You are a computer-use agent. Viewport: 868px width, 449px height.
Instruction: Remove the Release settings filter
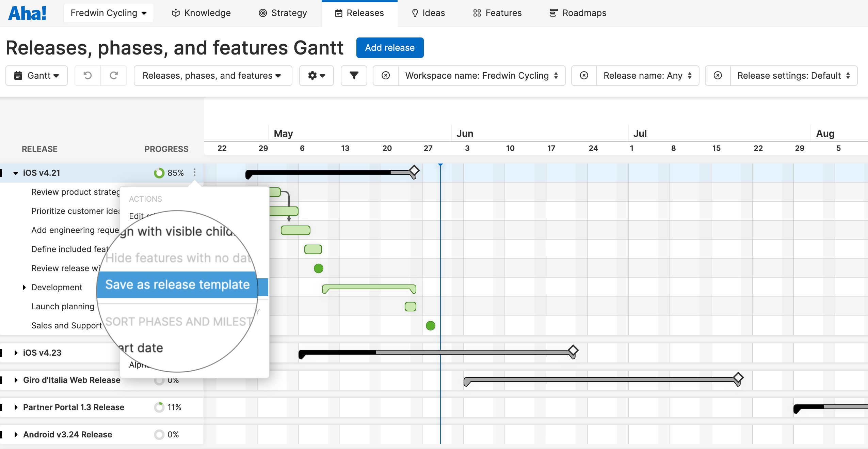[718, 76]
